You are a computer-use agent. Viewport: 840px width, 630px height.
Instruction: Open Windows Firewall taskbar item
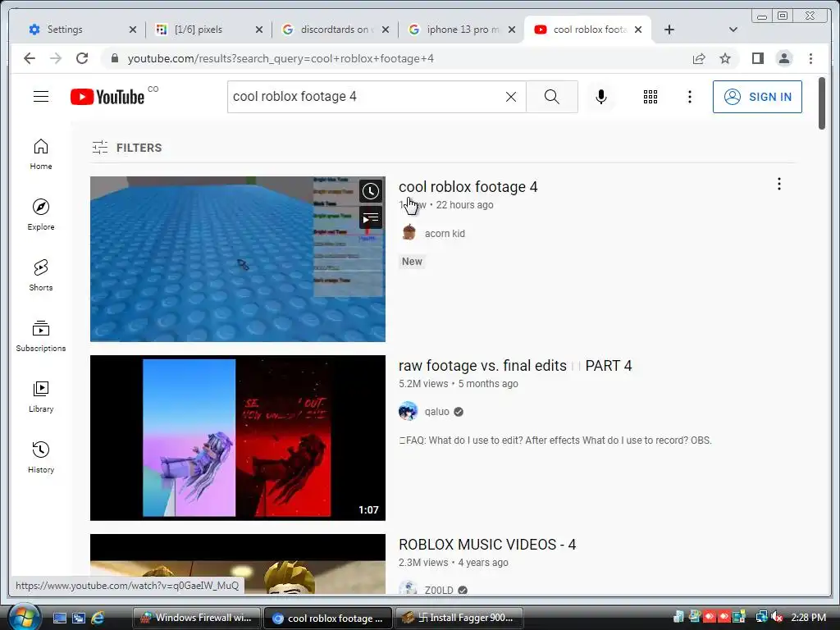coord(196,618)
